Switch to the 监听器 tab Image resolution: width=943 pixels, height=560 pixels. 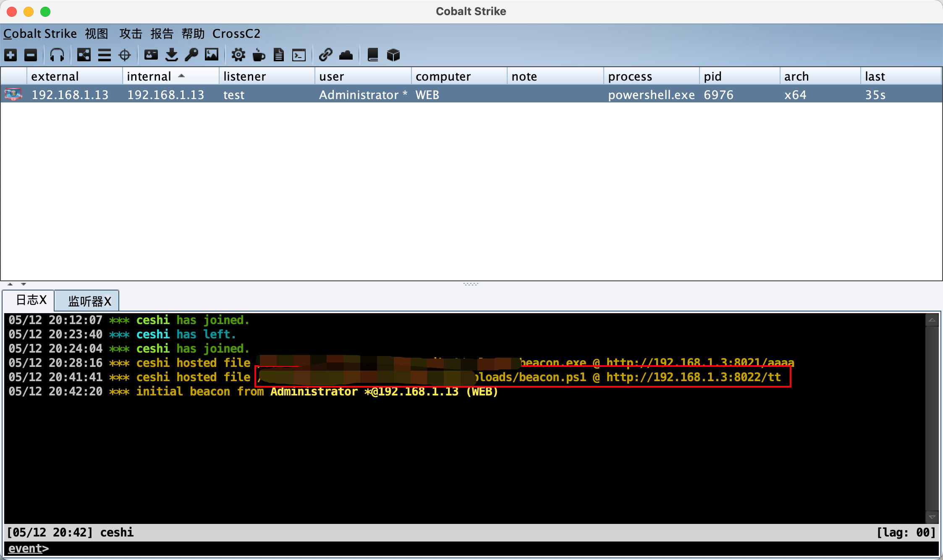click(x=87, y=301)
